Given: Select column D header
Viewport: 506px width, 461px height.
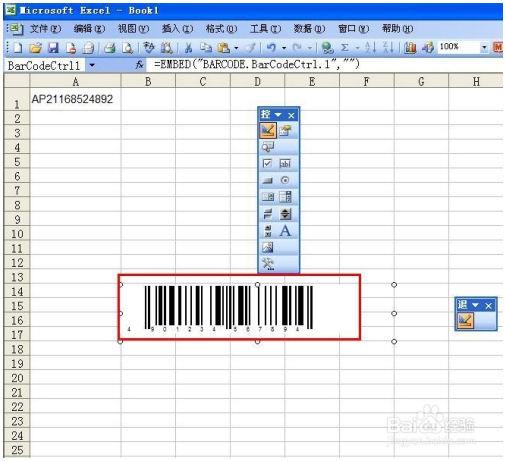Looking at the screenshot, I should (257, 81).
